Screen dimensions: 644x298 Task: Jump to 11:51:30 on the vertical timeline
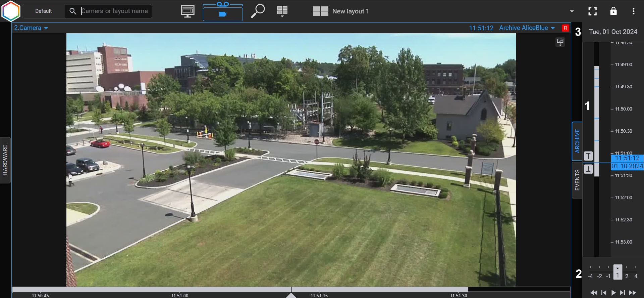[x=623, y=175]
